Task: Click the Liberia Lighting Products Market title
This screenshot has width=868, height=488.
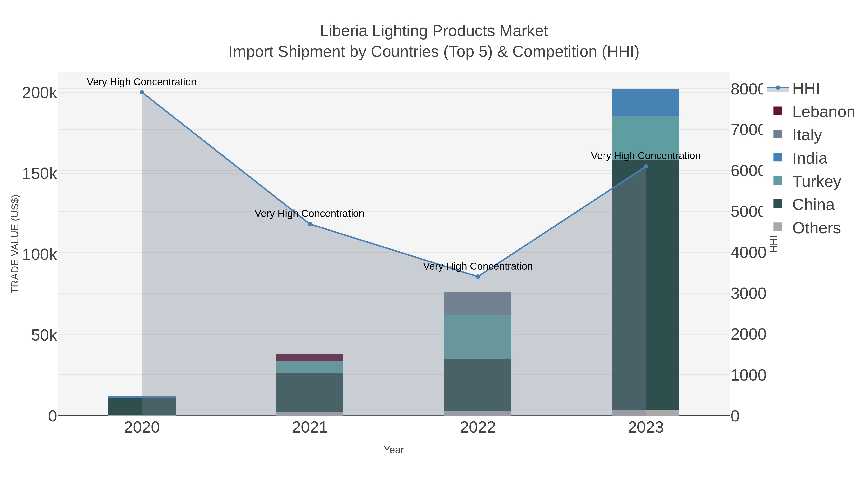Action: (x=434, y=31)
